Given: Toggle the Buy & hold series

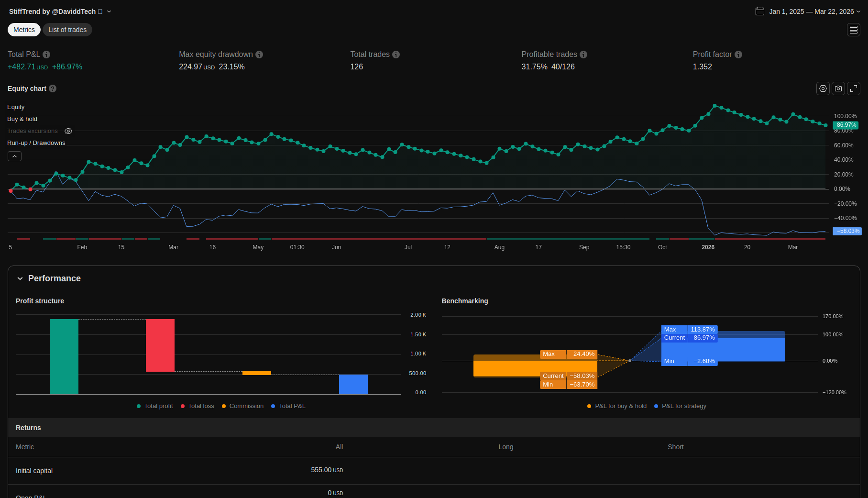Looking at the screenshot, I should [x=22, y=119].
